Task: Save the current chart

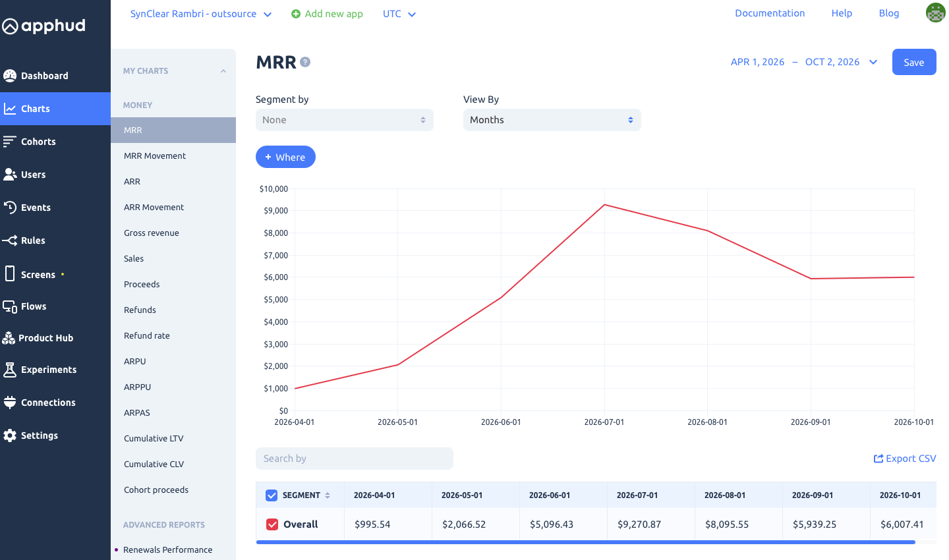Action: [x=914, y=62]
